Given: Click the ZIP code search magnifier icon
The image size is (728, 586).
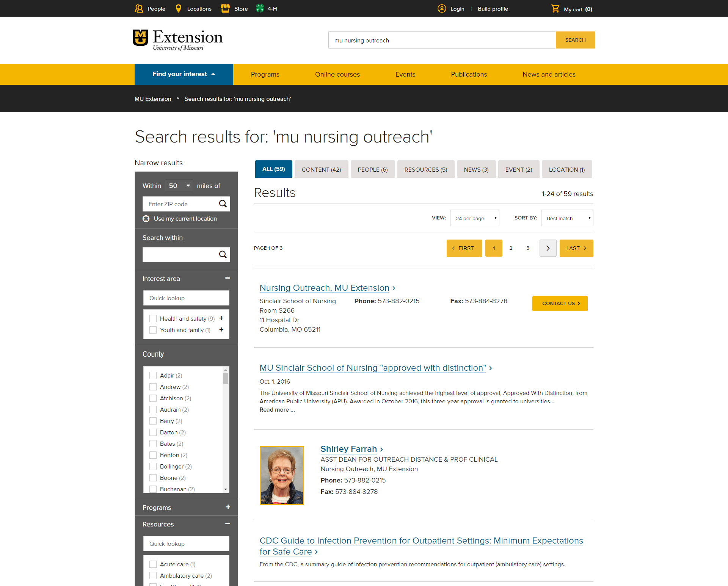Looking at the screenshot, I should [223, 204].
